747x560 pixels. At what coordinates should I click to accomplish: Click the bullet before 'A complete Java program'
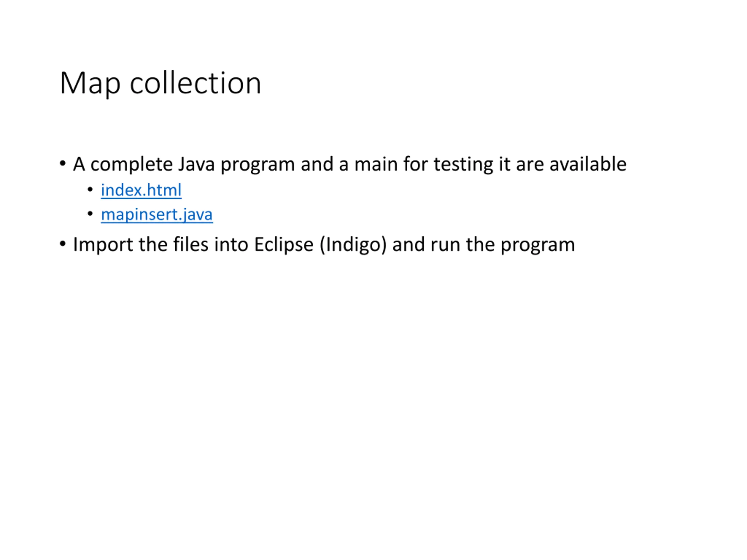click(62, 164)
